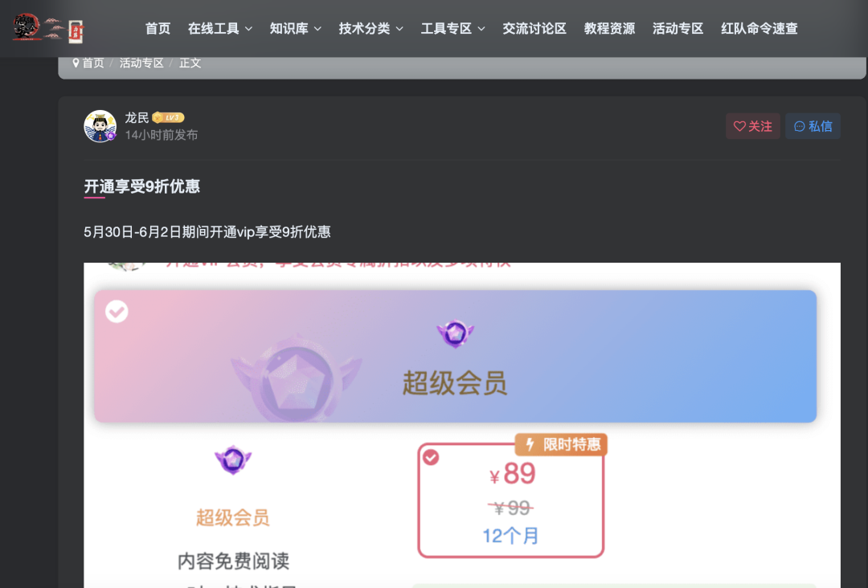Click the 限时特惠 lightning badge

tap(561, 444)
